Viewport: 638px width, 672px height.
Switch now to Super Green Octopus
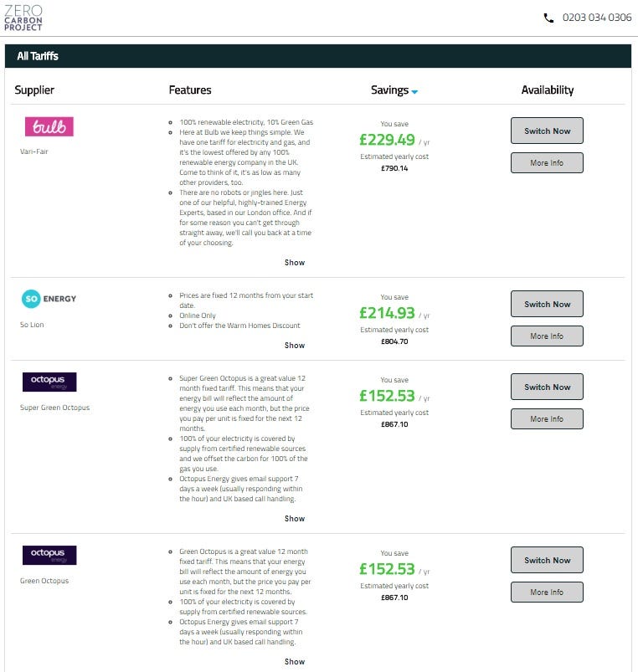pos(547,387)
